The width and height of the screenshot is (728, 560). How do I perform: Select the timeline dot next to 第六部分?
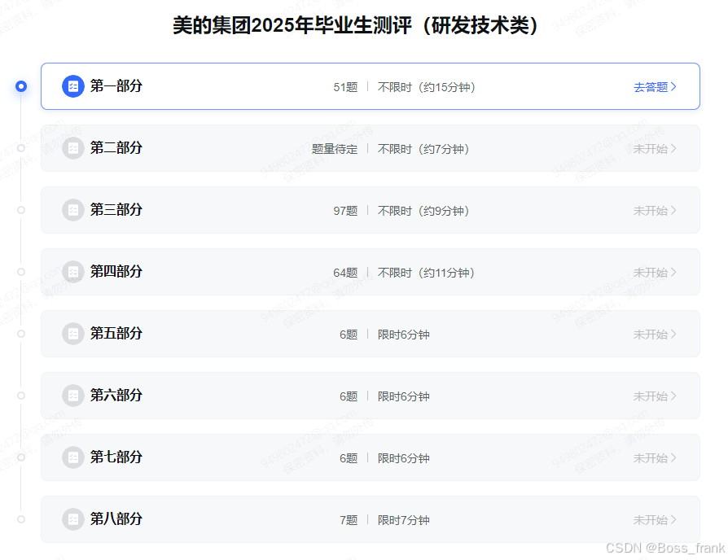(21, 396)
